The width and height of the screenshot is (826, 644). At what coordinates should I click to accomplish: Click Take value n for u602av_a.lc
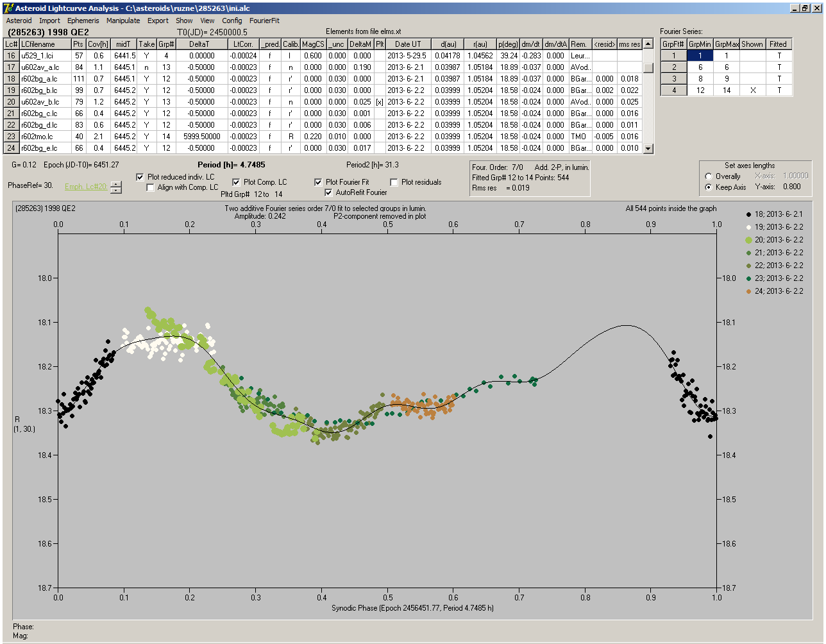[146, 67]
